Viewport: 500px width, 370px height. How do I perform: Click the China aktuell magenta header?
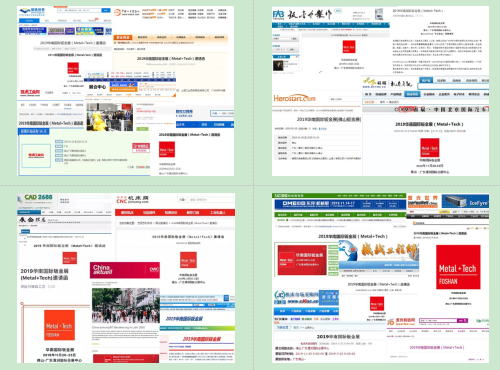(125, 270)
